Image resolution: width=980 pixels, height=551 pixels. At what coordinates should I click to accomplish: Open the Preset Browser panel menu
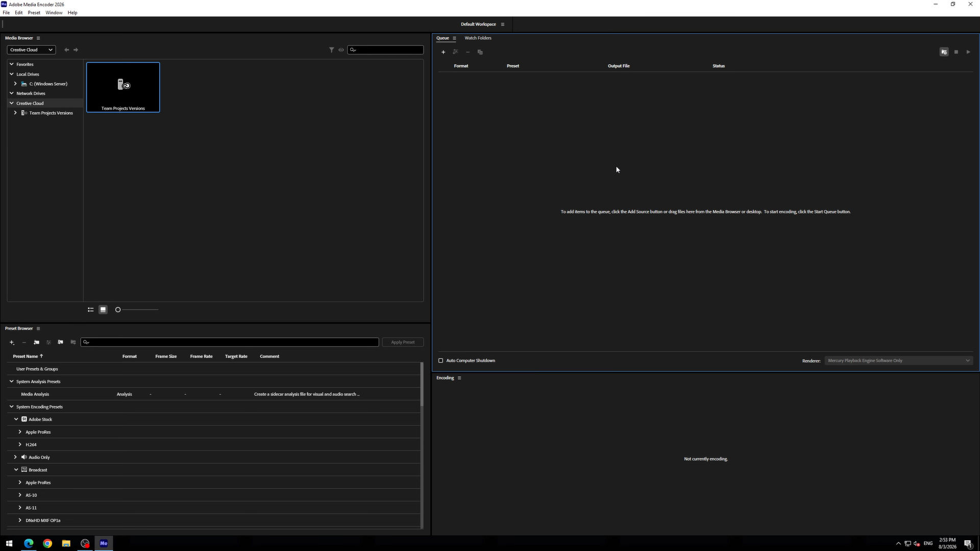[38, 329]
